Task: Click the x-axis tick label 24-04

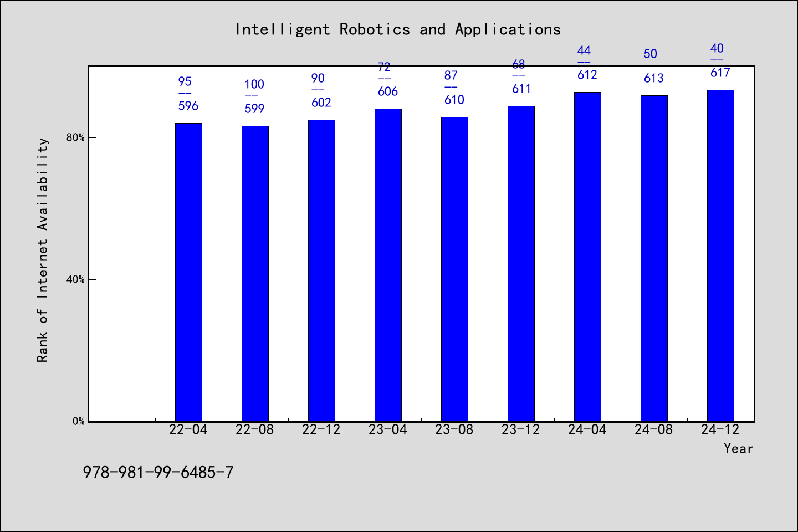Action: [x=587, y=430]
